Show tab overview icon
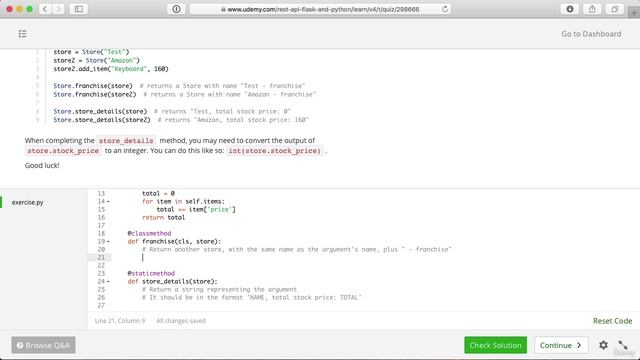Screen dimensions: 640x360 (615, 9)
